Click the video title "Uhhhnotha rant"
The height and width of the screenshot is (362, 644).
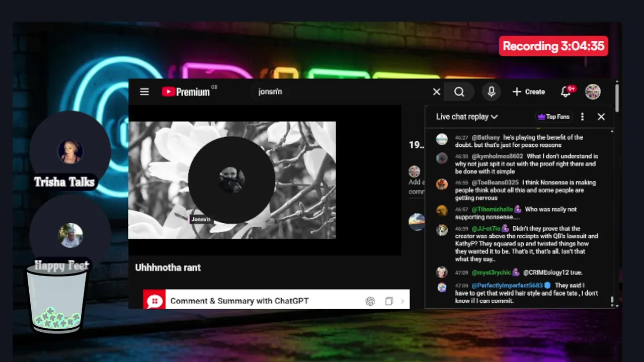pyautogui.click(x=168, y=267)
